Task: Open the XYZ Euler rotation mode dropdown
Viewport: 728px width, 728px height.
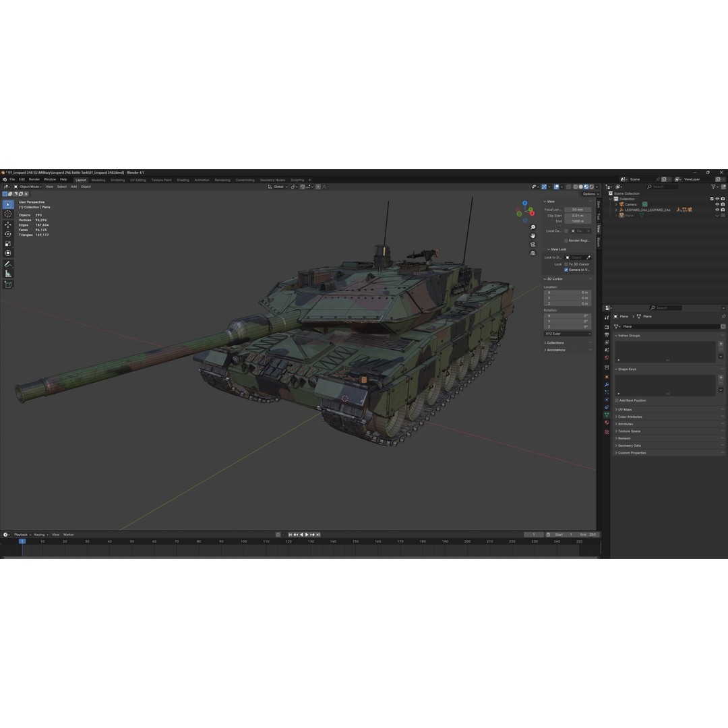Action: click(x=567, y=333)
